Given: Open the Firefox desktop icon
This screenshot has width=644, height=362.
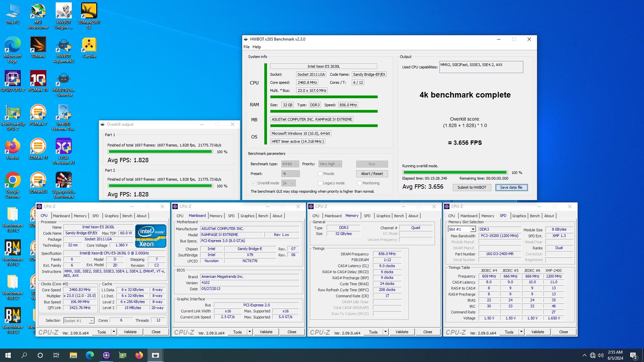Looking at the screenshot, I should point(12,149).
